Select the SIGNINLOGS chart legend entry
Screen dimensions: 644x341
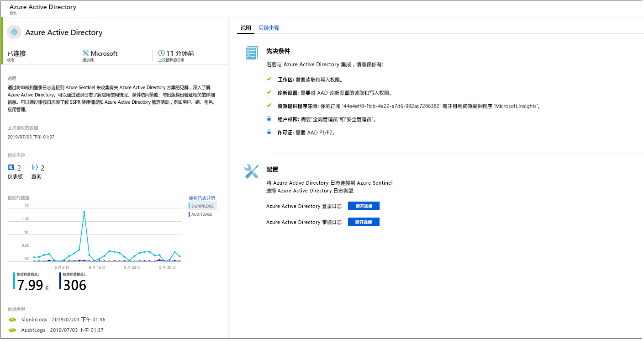(202, 206)
